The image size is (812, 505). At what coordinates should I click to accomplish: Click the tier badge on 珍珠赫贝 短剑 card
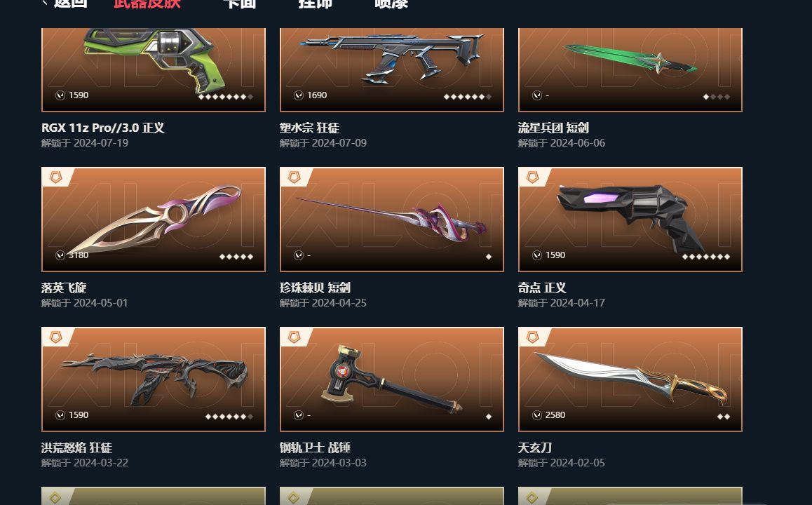(294, 177)
